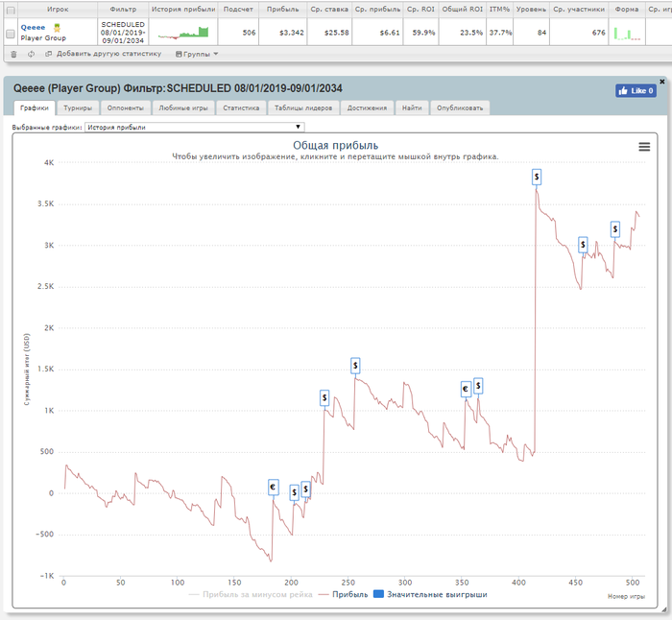Sort by Общий ROI column header
Image resolution: width=672 pixels, height=620 pixels.
(x=463, y=9)
